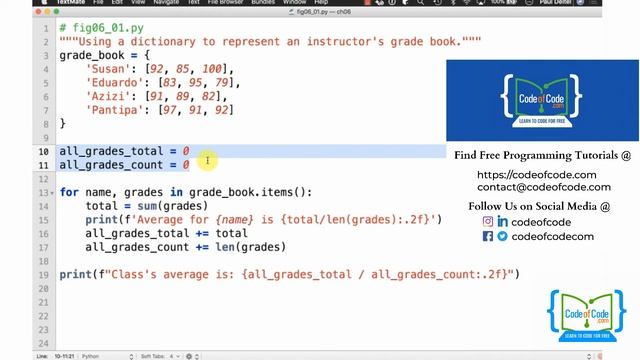Click 'all_grades_total' on line 10
The height and width of the screenshot is (360, 640).
click(x=111, y=151)
